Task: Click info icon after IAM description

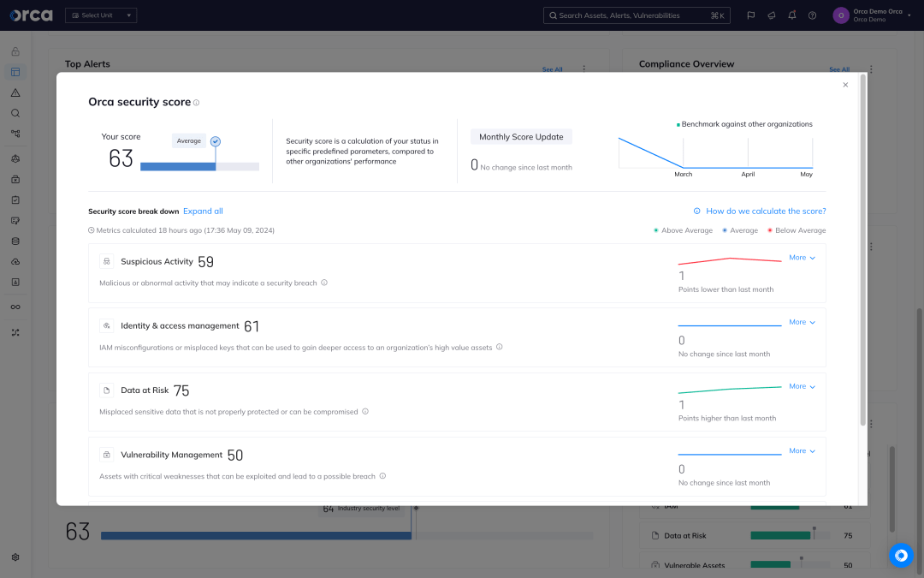Action: pyautogui.click(x=499, y=347)
